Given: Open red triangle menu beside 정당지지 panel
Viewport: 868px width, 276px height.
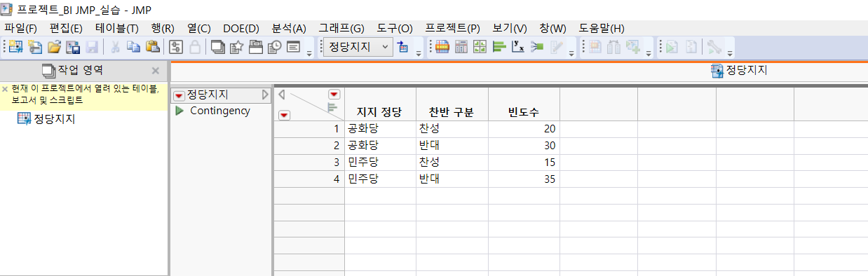Looking at the screenshot, I should [x=179, y=95].
